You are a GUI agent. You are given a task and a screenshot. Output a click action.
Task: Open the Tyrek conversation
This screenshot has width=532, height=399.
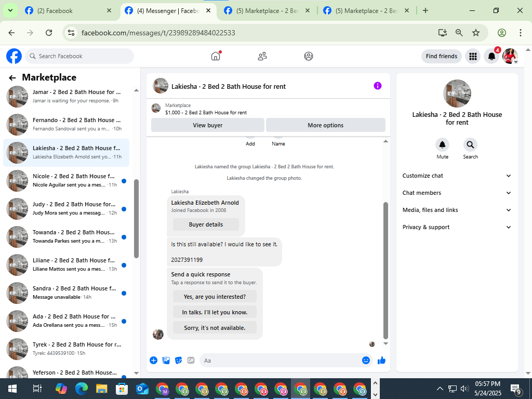[x=66, y=349]
